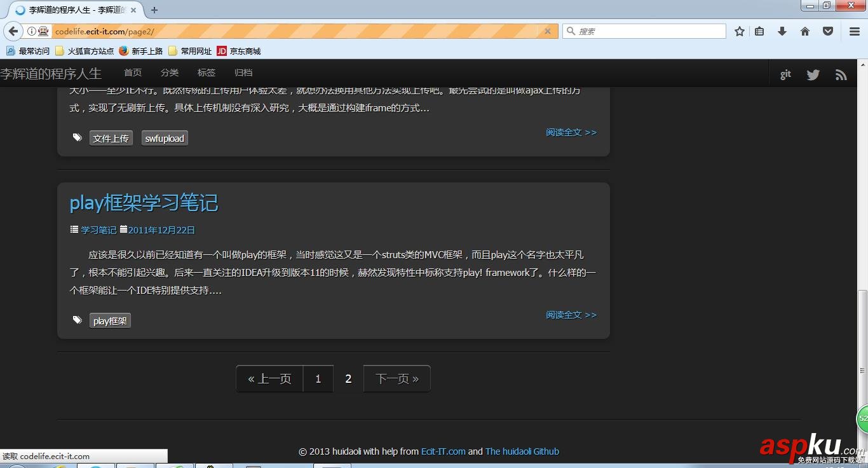Subscribe via the RSS icon
This screenshot has height=468, width=868.
click(x=841, y=74)
